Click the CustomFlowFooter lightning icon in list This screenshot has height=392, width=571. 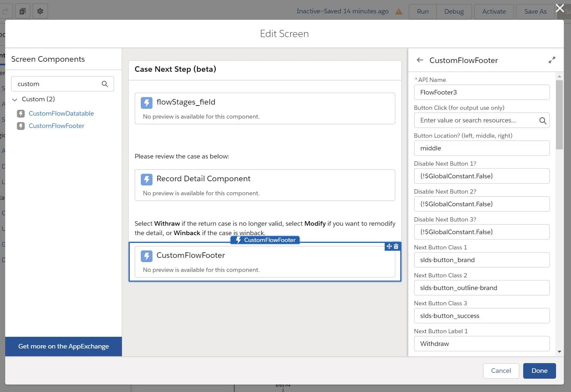(21, 126)
